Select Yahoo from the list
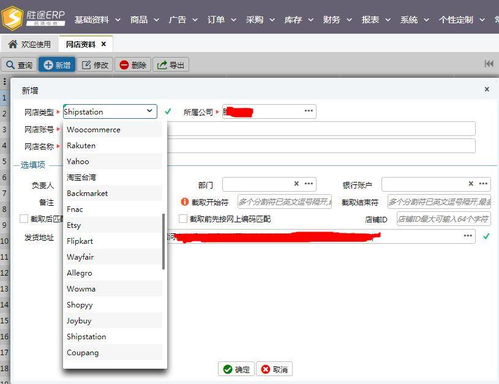Viewport: 499px width, 384px height. (x=114, y=162)
